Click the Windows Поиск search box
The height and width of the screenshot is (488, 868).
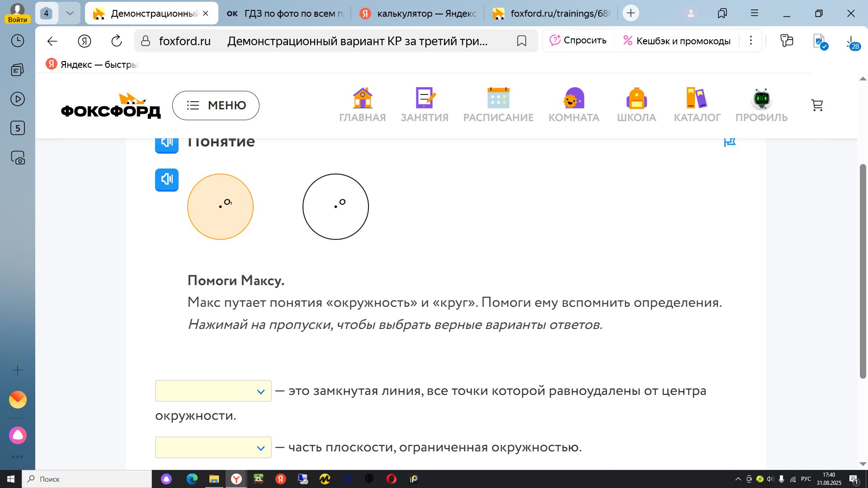click(87, 479)
